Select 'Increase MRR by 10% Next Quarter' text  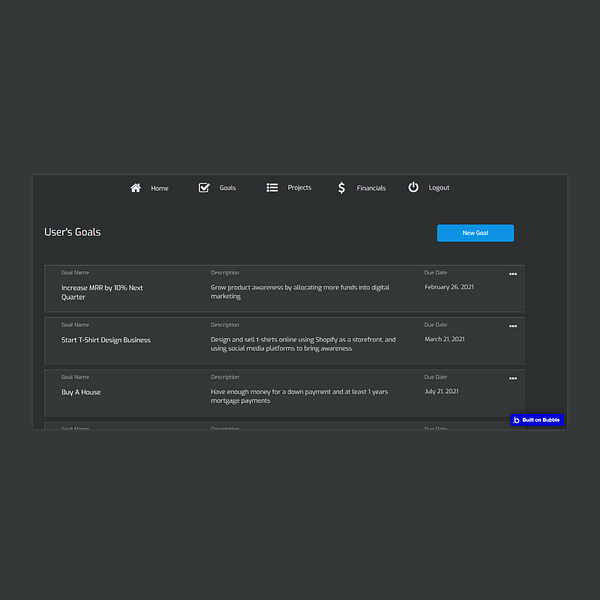(102, 292)
